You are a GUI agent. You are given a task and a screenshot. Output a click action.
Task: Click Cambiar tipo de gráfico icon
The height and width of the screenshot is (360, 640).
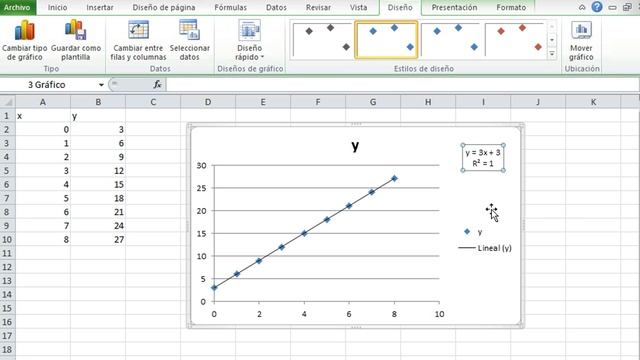click(x=24, y=31)
